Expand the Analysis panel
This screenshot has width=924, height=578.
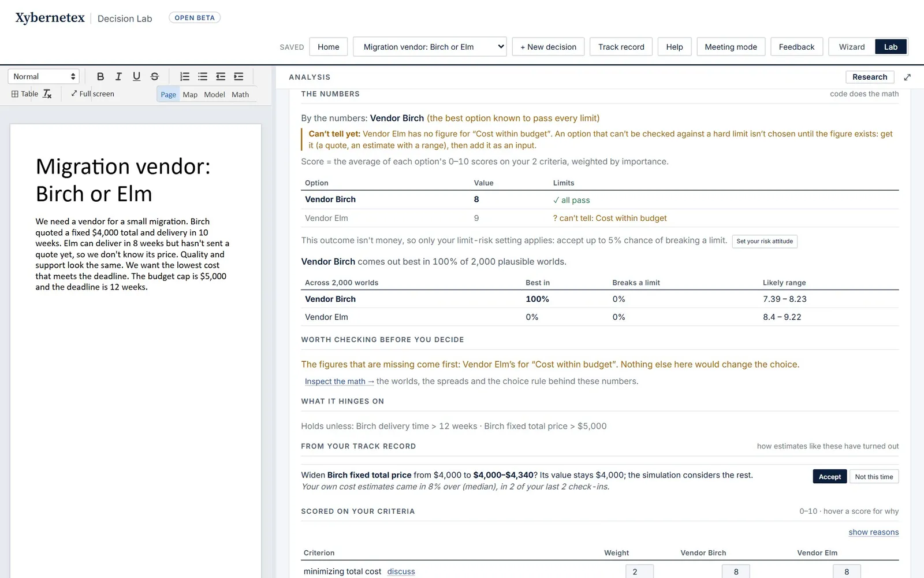click(x=907, y=77)
